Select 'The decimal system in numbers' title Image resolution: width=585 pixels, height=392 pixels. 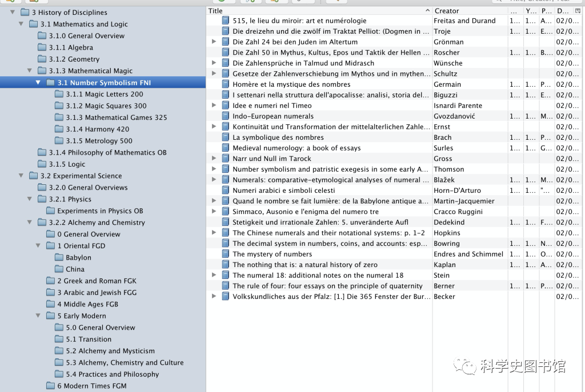tap(330, 243)
